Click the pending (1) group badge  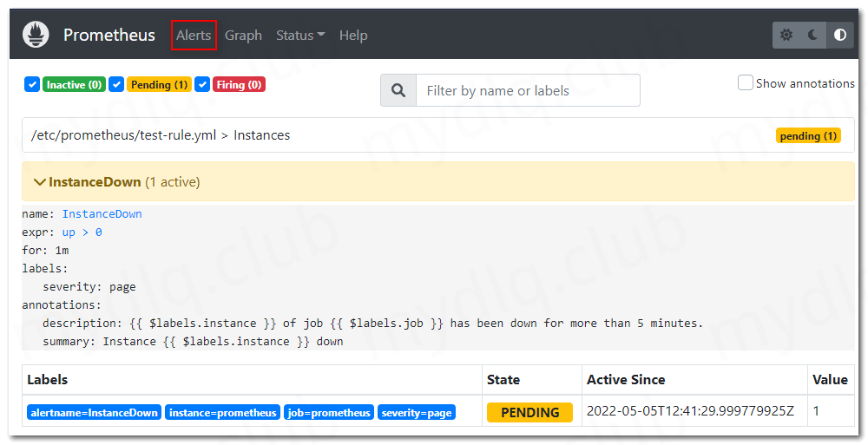pyautogui.click(x=808, y=136)
